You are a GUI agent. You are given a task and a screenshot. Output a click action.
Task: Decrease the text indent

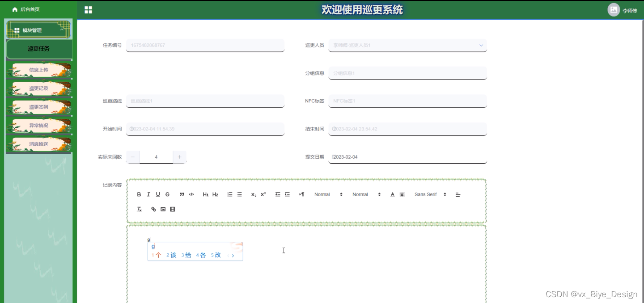[278, 194]
